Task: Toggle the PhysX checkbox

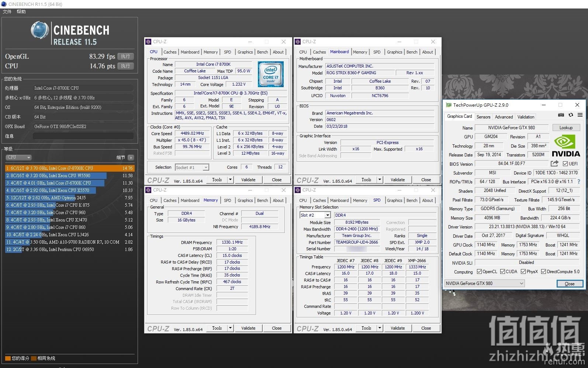Action: (523, 272)
